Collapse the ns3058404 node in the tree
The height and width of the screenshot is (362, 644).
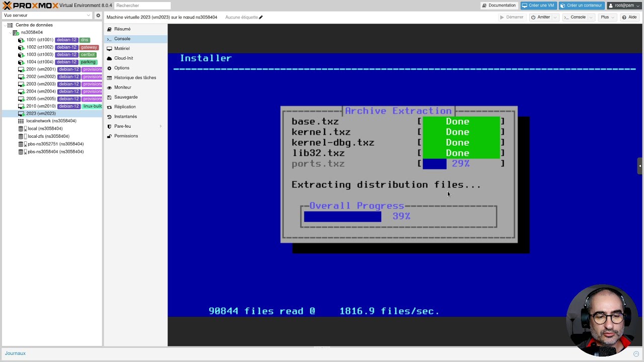click(10, 33)
